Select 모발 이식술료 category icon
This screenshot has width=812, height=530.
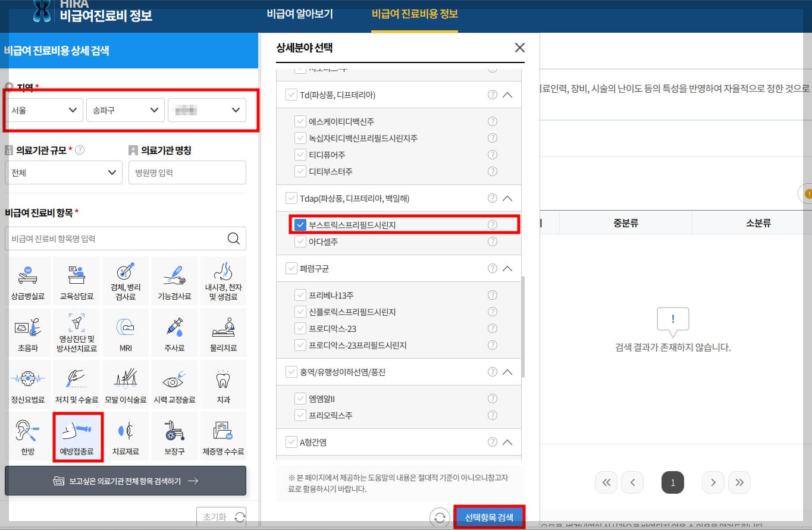126,385
